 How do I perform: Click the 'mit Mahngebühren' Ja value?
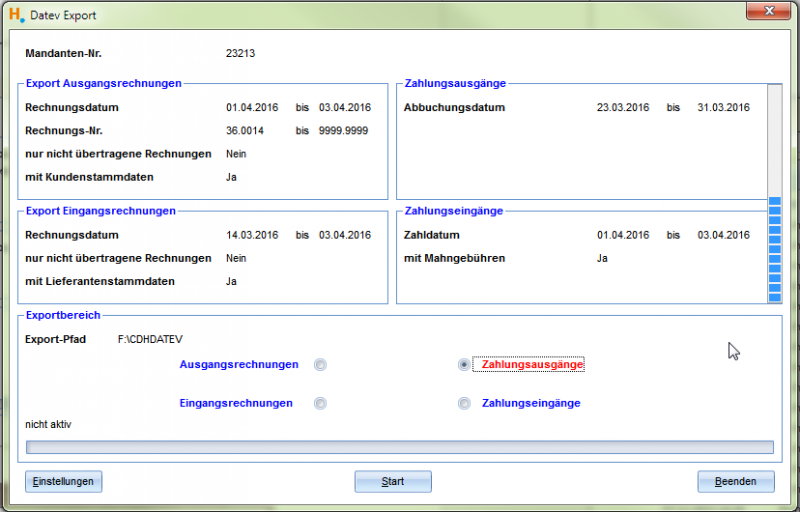click(x=603, y=258)
